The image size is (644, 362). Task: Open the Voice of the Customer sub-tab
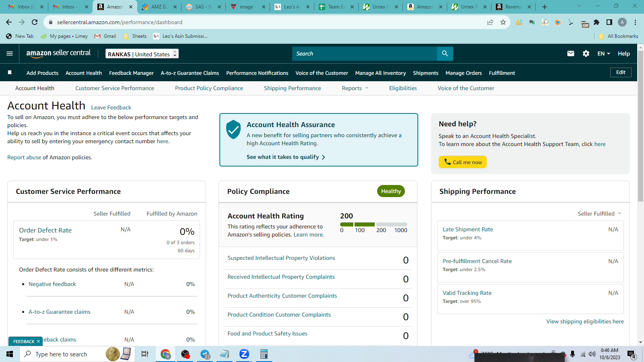click(466, 88)
